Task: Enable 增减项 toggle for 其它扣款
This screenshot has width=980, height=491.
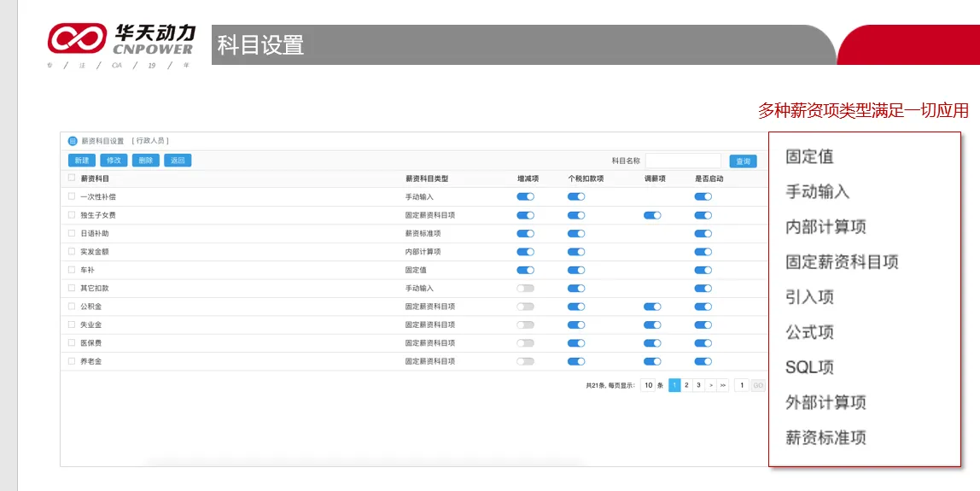Action: 525,289
